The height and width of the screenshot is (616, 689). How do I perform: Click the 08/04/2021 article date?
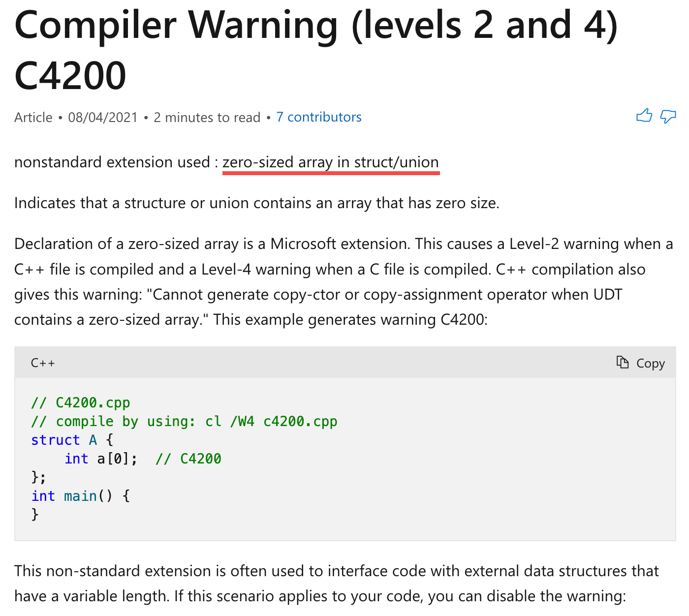[x=103, y=118]
